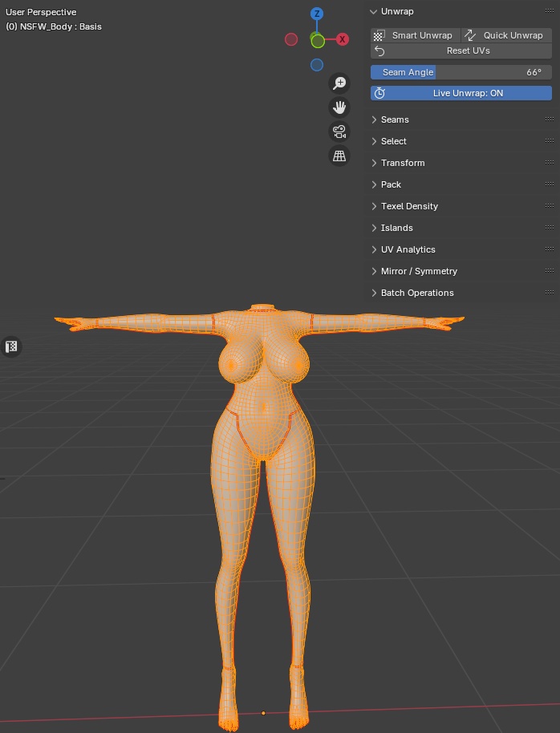Expand the Select panel
The image size is (560, 733).
click(374, 141)
